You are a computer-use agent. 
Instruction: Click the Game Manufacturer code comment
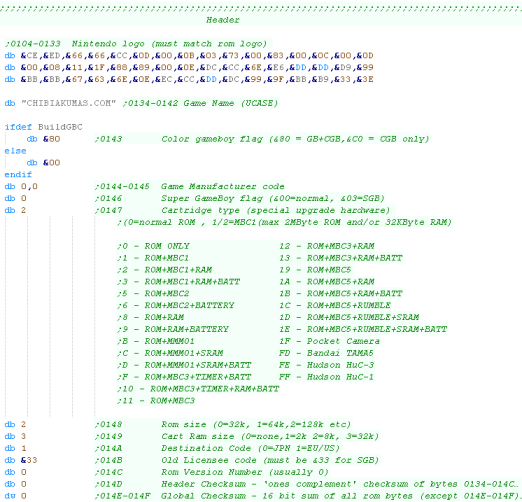(x=190, y=186)
